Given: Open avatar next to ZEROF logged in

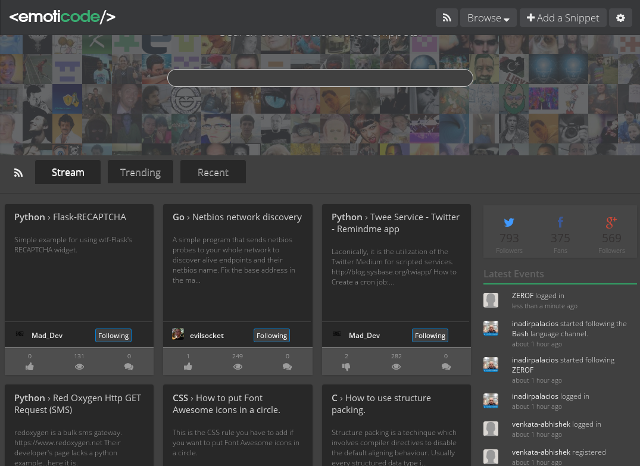Looking at the screenshot, I should pos(491,300).
